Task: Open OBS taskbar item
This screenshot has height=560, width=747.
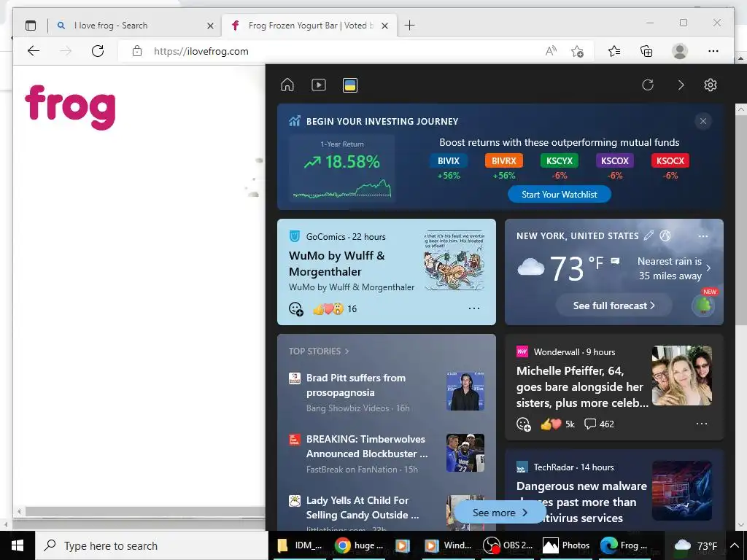Action: click(x=508, y=545)
